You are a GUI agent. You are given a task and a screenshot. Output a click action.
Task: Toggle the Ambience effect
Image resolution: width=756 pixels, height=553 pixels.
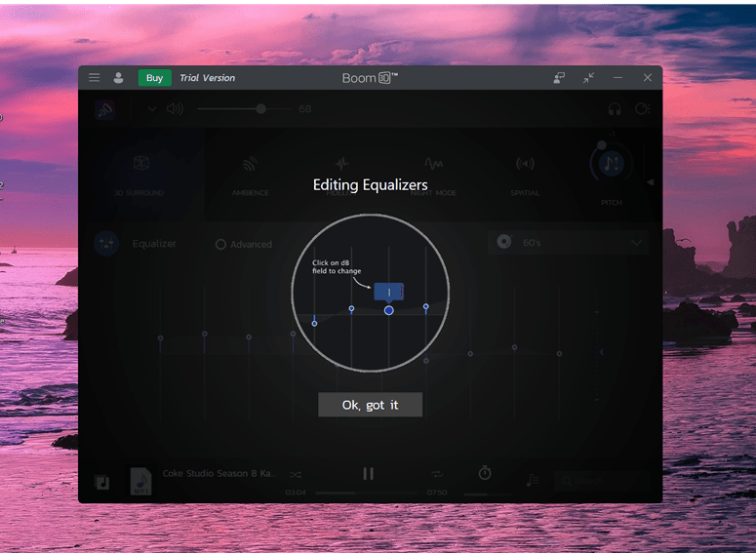pyautogui.click(x=251, y=176)
